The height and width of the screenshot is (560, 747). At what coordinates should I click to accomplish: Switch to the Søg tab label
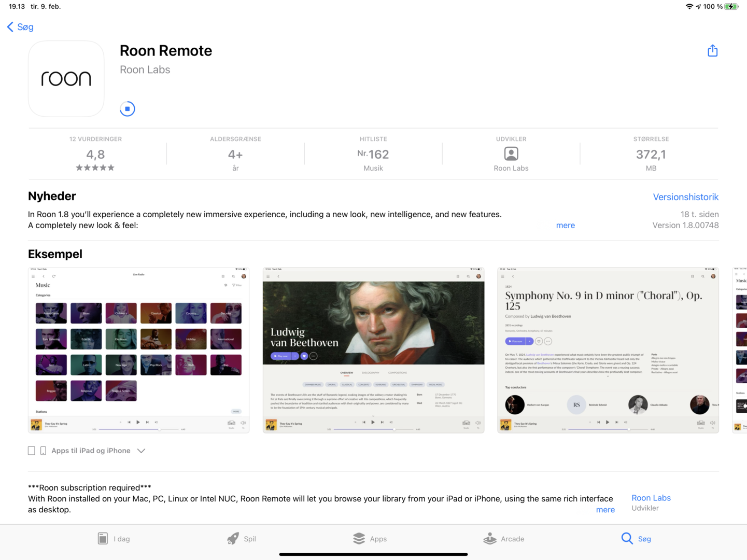tap(644, 539)
